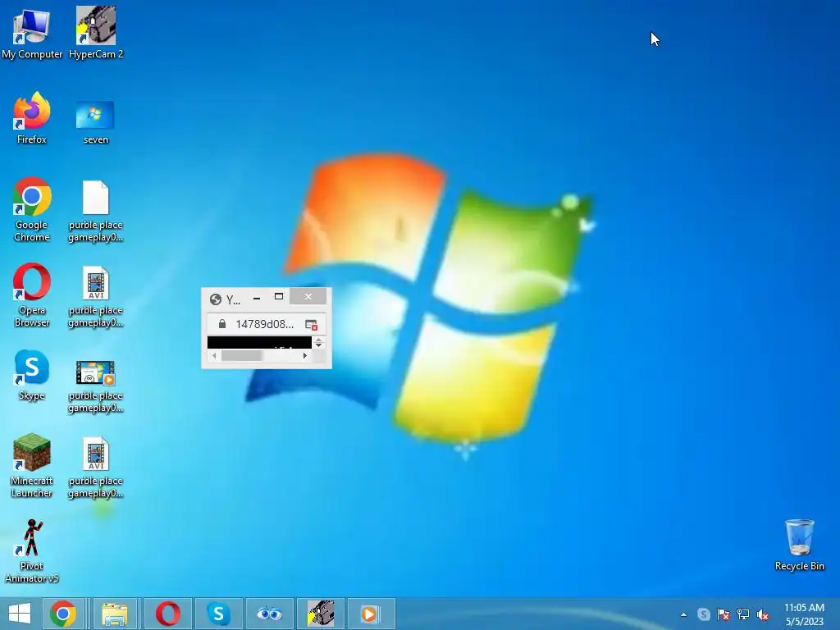Click the Skype icon in the taskbar

pos(218,614)
